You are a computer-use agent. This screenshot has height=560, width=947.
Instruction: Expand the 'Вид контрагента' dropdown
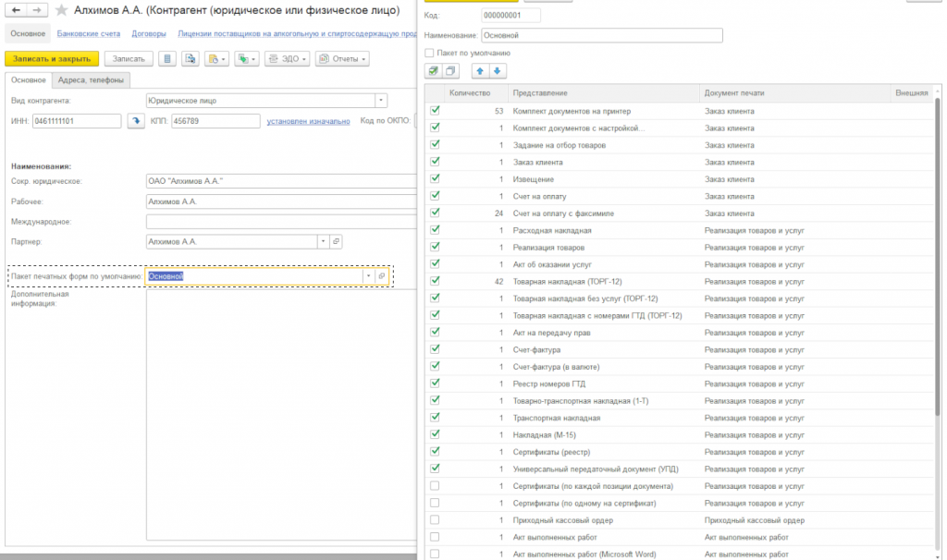(x=380, y=101)
